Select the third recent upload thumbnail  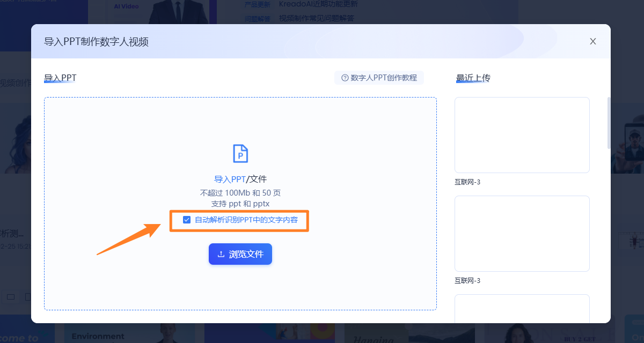tap(522, 309)
